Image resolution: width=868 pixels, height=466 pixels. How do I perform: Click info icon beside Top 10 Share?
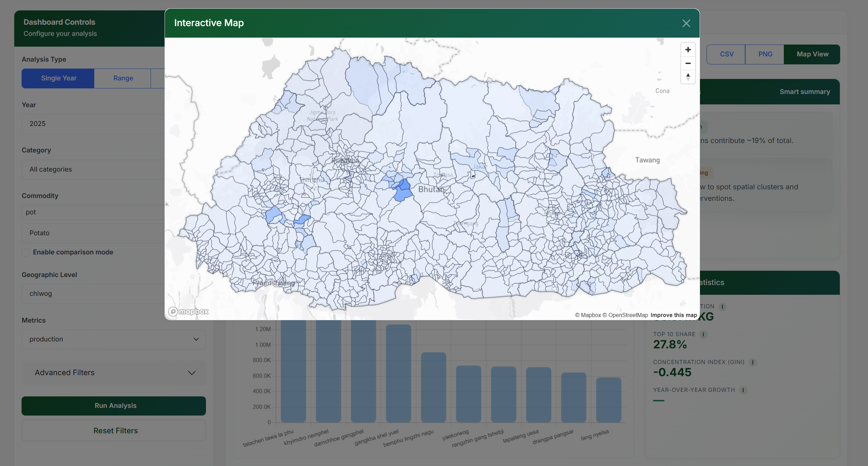coord(703,334)
